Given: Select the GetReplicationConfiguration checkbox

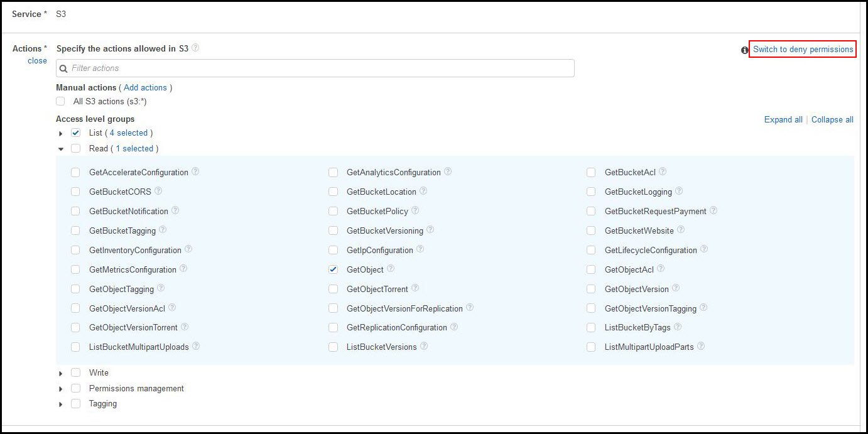Looking at the screenshot, I should 333,328.
